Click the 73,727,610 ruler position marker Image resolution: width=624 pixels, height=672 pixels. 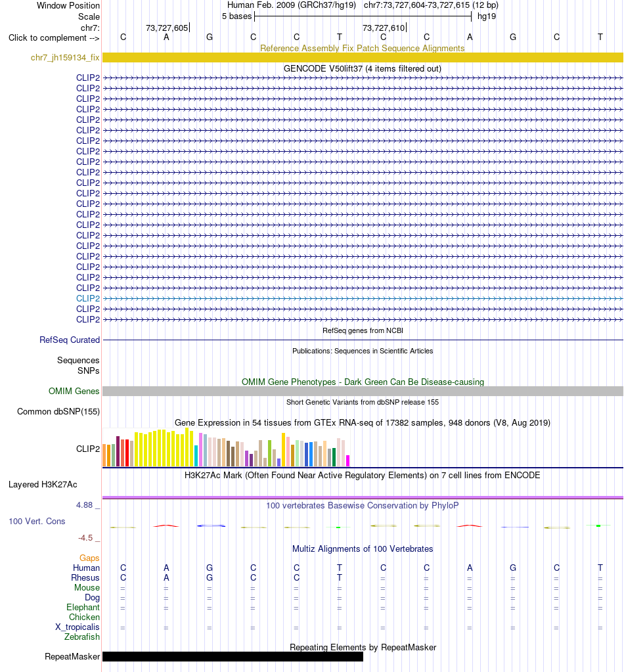coord(384,28)
